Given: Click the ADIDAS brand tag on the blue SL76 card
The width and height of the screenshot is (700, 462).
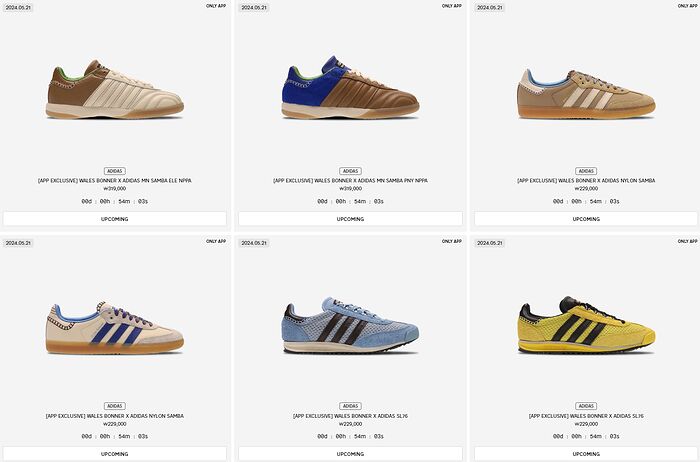Looking at the screenshot, I should click(x=350, y=406).
